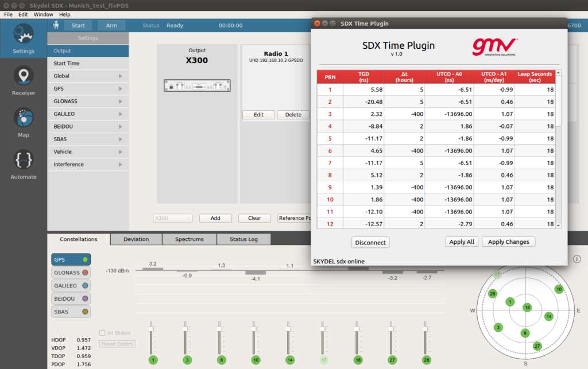588x369 pixels.
Task: Toggle the GPS constellation display
Action: click(x=71, y=259)
